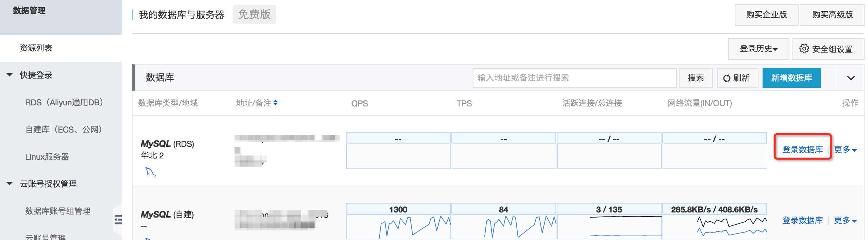Image resolution: width=868 pixels, height=240 pixels.
Task: Collapse the 快捷登录 tree section
Action: (x=10, y=75)
